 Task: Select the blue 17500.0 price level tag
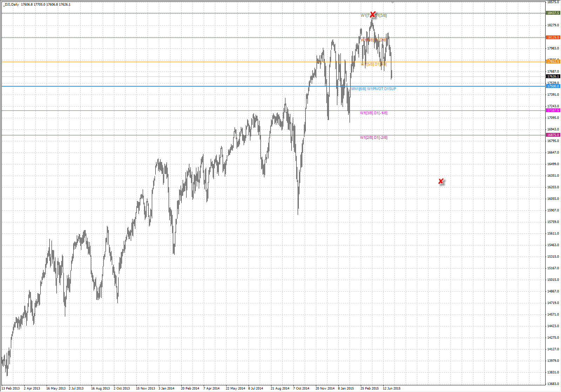[553, 86]
